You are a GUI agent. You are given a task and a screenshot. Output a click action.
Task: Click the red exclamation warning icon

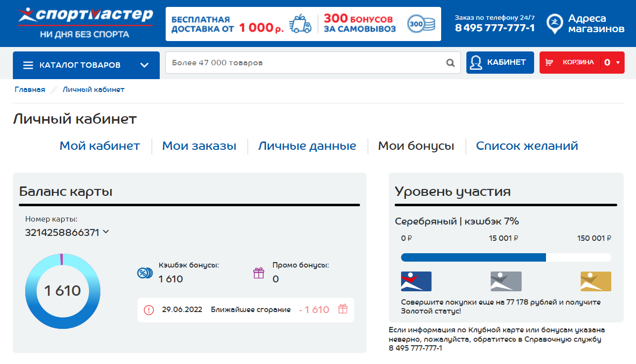point(149,310)
